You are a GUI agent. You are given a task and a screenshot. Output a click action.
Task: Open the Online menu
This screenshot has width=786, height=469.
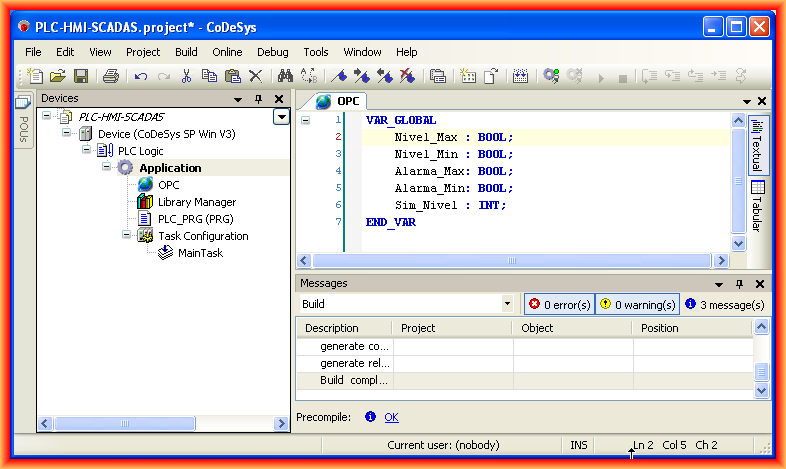click(227, 52)
